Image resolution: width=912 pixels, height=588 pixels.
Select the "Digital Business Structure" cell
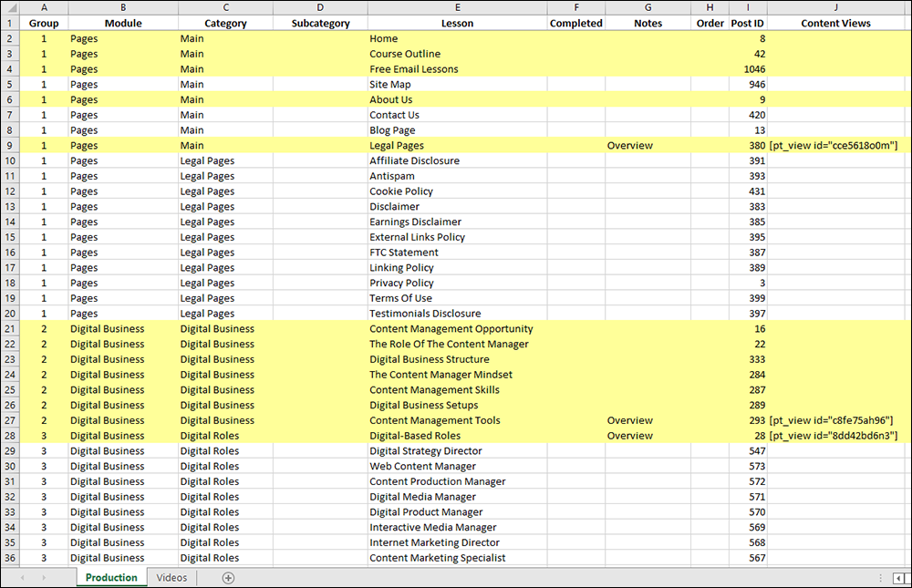[x=457, y=359]
